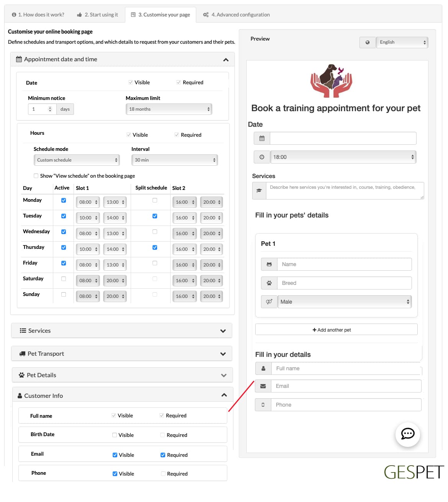Open the 1. How does it work? tab

(x=38, y=15)
